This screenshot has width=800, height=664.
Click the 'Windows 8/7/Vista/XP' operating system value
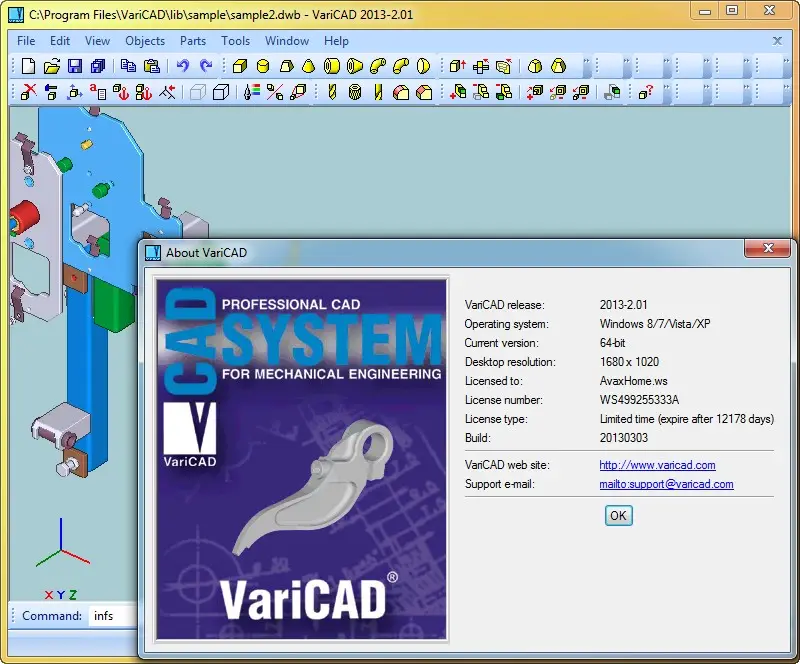(655, 324)
